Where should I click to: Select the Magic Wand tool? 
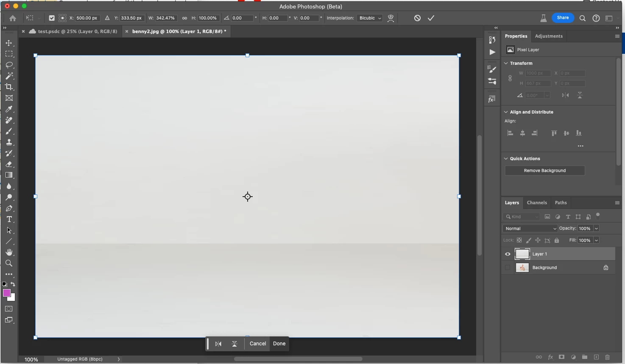9,76
